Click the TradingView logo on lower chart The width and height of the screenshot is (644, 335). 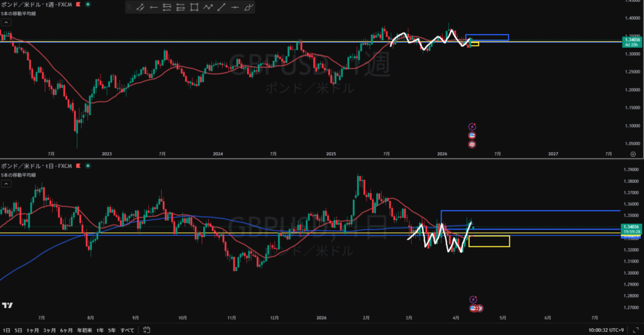8,305
